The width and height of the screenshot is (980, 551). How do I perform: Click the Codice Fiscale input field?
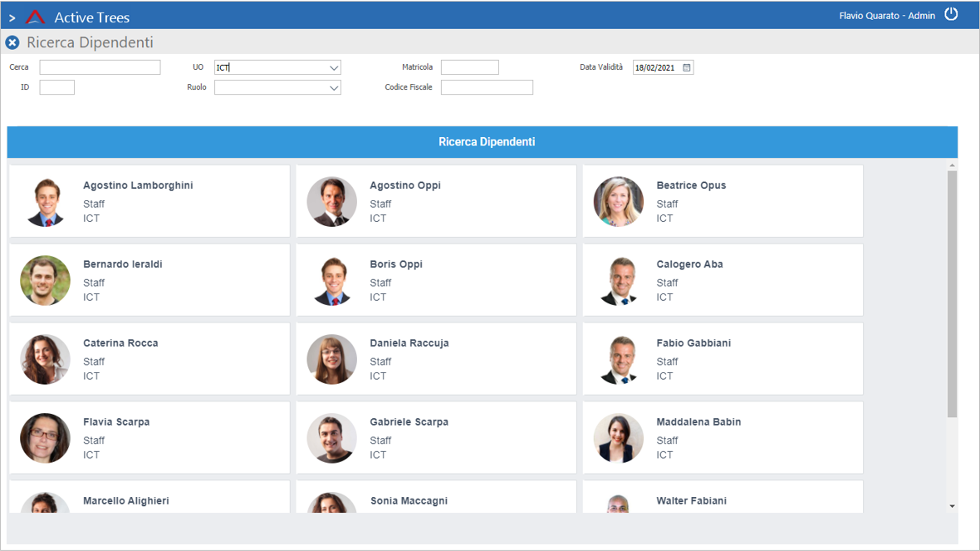pyautogui.click(x=487, y=87)
